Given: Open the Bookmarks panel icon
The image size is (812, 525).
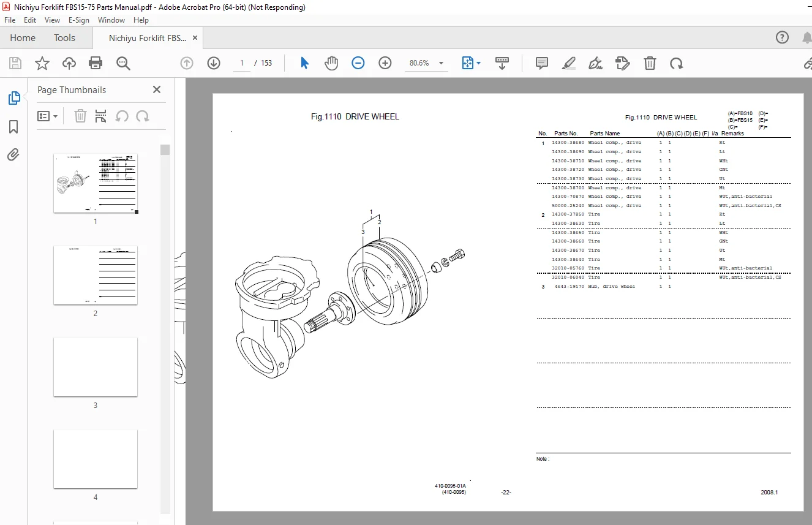Looking at the screenshot, I should pos(13,127).
